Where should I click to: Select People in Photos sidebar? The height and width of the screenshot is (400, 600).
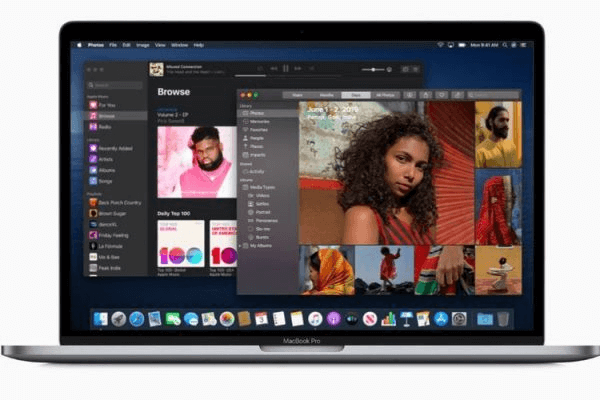coord(268,138)
